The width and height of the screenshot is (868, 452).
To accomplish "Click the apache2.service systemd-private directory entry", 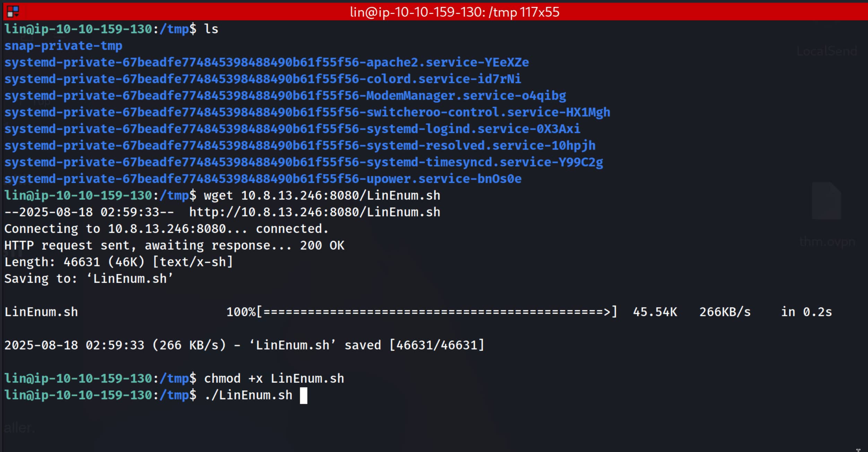I will pos(266,62).
